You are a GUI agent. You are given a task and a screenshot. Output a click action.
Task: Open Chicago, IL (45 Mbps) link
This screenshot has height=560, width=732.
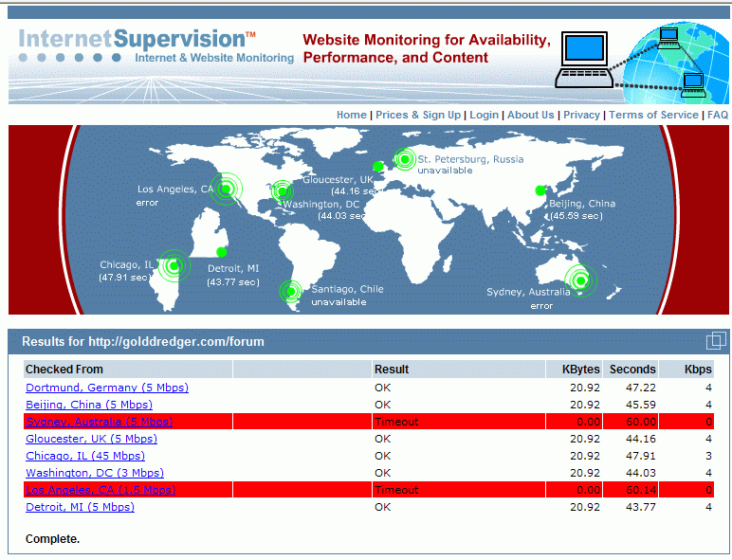tap(85, 456)
